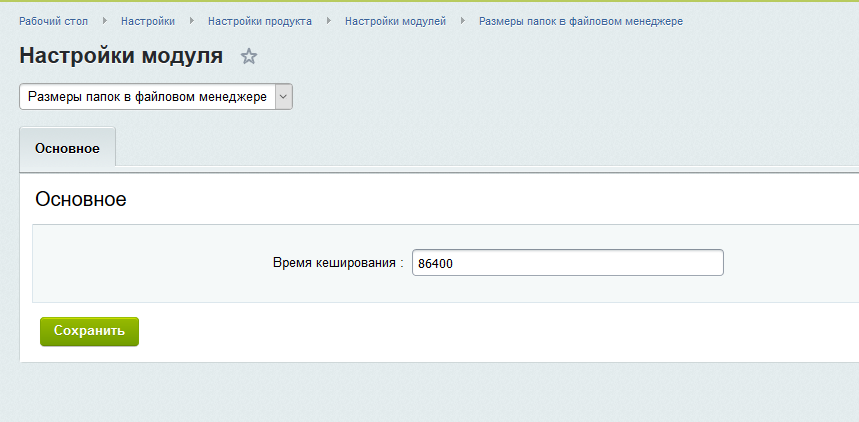Click the 86400 value in cache field
The image size is (859, 422).
[x=435, y=264]
